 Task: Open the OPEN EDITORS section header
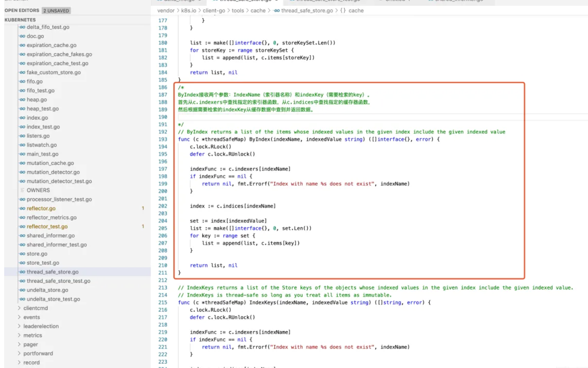tap(22, 11)
